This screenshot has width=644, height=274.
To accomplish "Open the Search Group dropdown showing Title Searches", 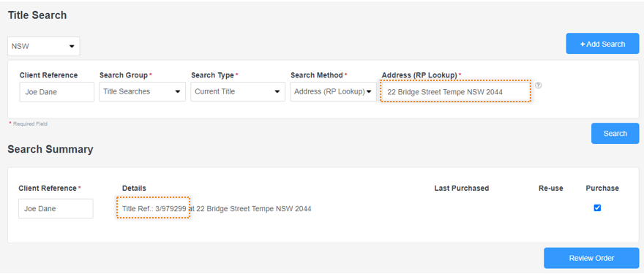I will coord(142,91).
